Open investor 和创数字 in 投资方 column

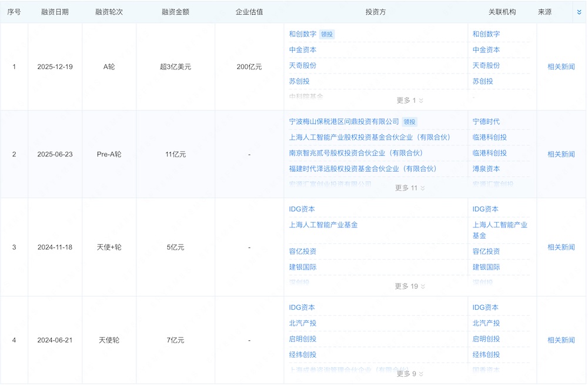(303, 34)
